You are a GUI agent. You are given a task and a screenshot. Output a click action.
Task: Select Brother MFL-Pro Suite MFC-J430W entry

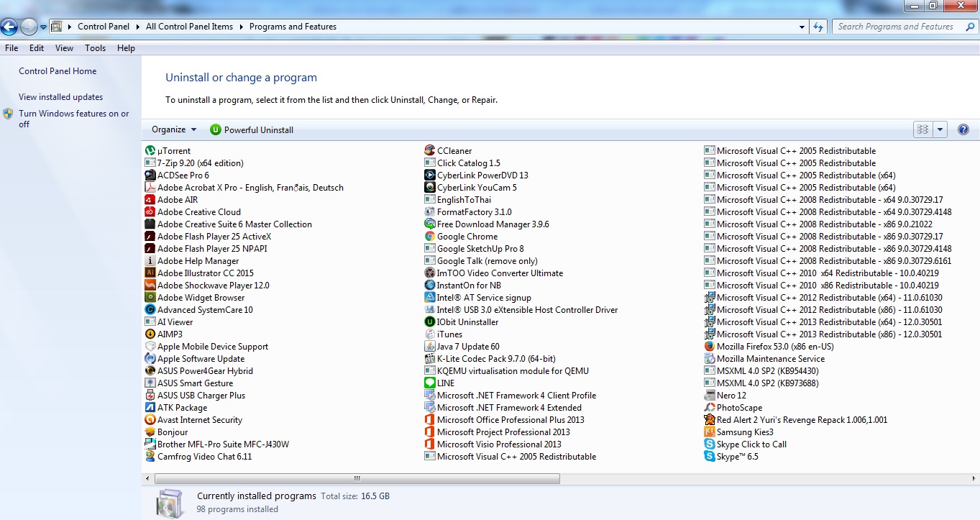[217, 444]
